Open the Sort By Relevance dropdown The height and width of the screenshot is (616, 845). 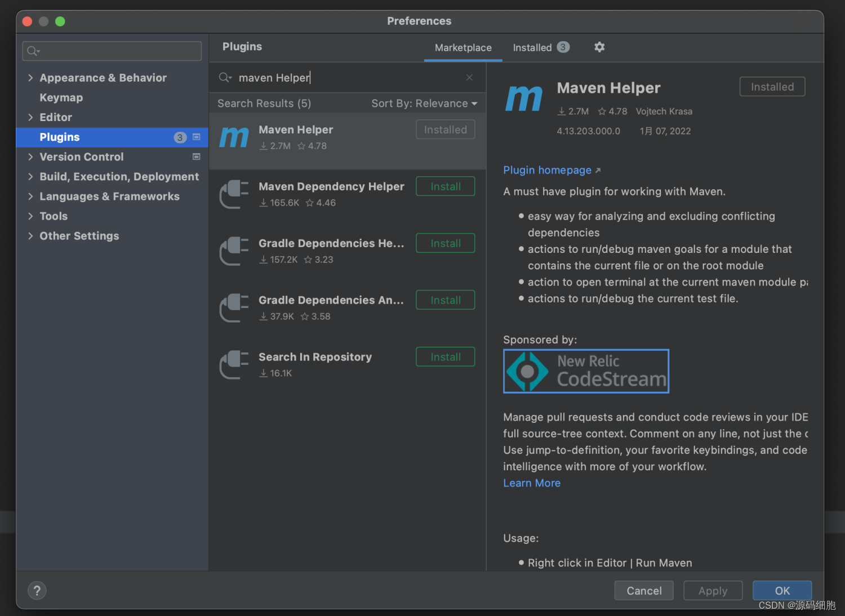(424, 104)
